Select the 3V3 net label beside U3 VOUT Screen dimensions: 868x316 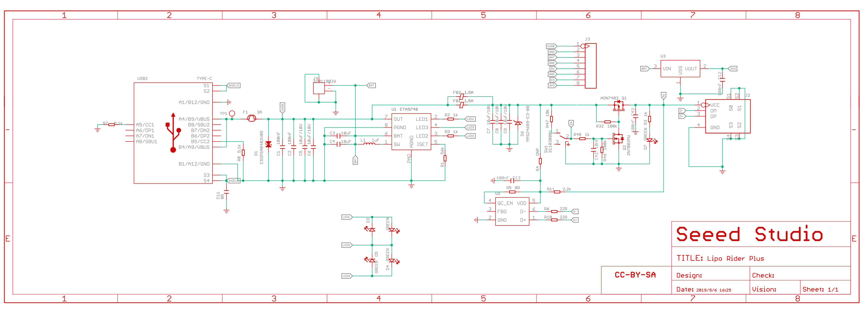point(733,69)
